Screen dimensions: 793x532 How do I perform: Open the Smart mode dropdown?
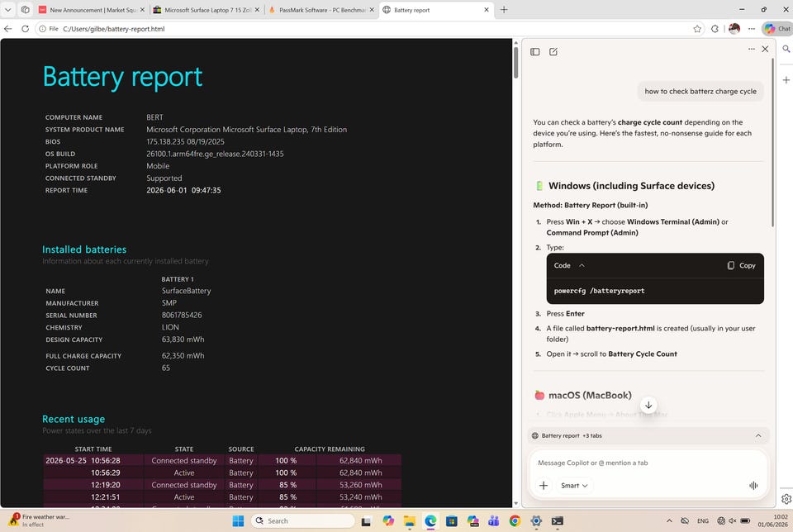click(x=574, y=486)
